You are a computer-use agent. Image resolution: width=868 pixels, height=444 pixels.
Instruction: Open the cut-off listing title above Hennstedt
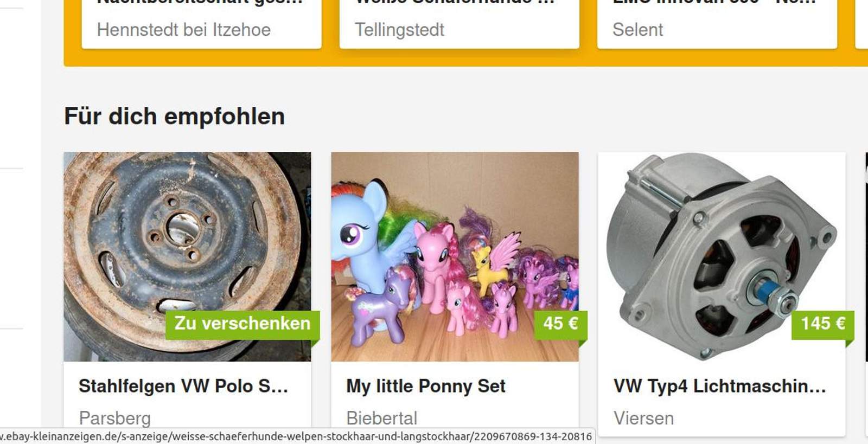point(200,3)
